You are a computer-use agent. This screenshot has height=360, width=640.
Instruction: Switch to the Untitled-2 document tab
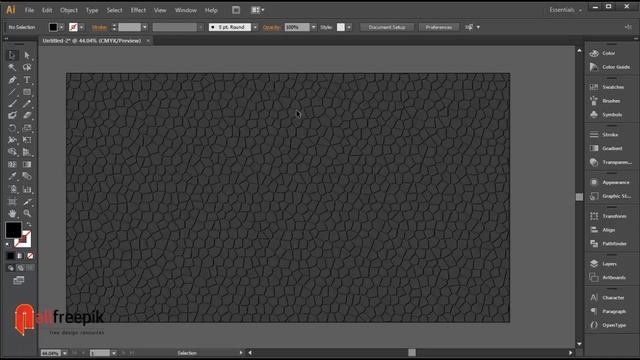click(92, 41)
